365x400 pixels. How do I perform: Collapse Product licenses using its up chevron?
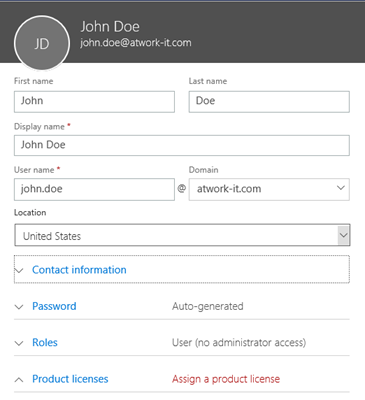pyautogui.click(x=19, y=379)
